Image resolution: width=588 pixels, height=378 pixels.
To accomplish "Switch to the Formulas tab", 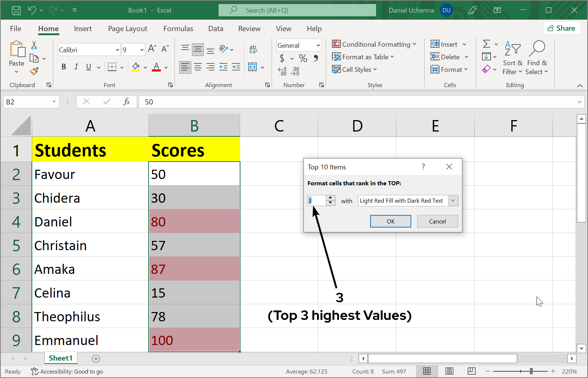I will [x=178, y=29].
